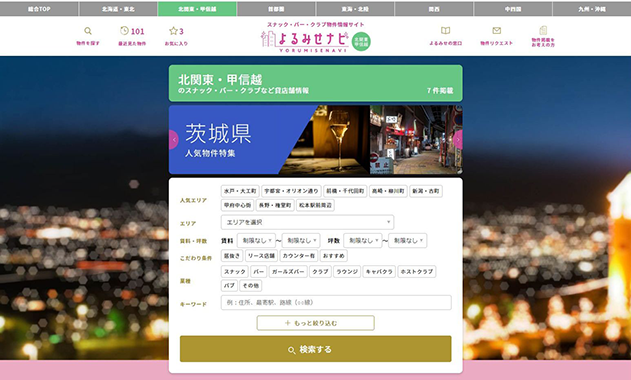The width and height of the screenshot is (631, 380).
Task: Open the maximum tsubo 制限なし dropdown
Action: [x=408, y=241]
